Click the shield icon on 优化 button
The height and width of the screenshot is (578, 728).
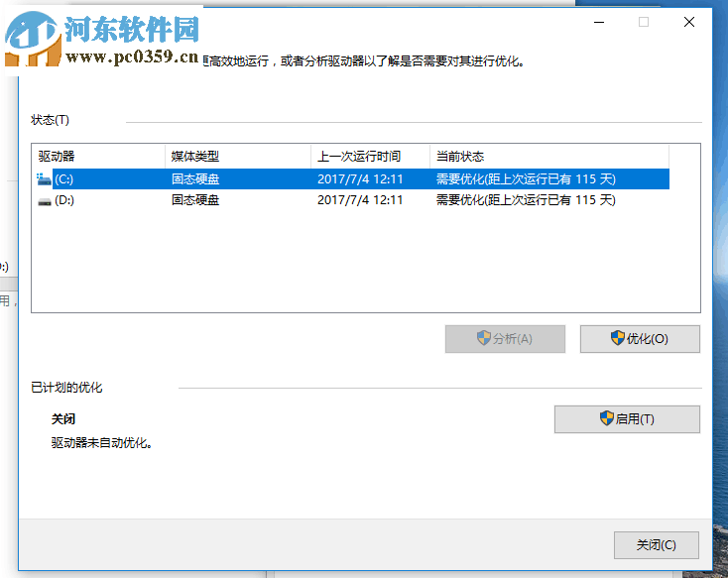pos(618,338)
